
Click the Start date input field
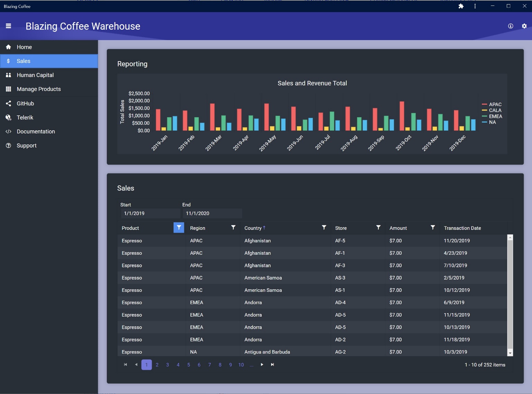(150, 213)
